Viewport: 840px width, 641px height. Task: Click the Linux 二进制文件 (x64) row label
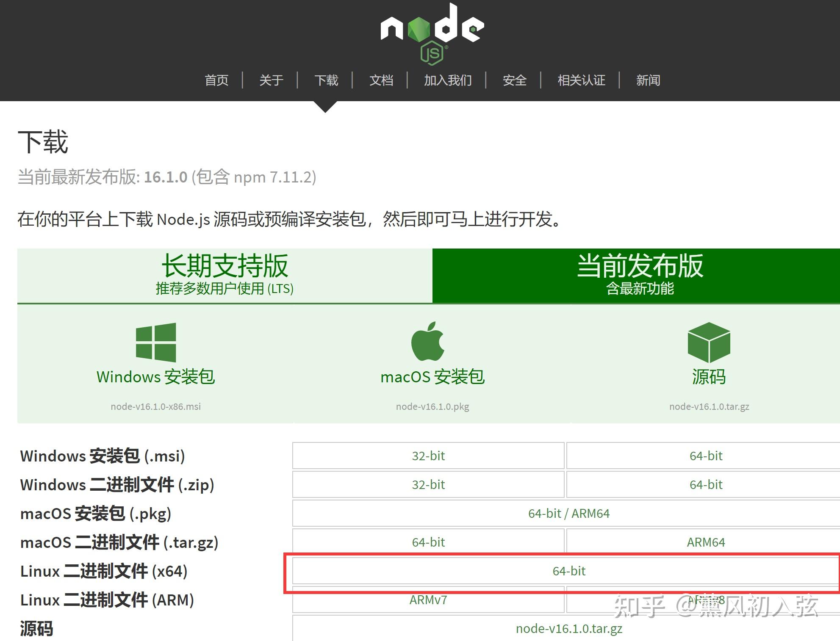point(104,571)
